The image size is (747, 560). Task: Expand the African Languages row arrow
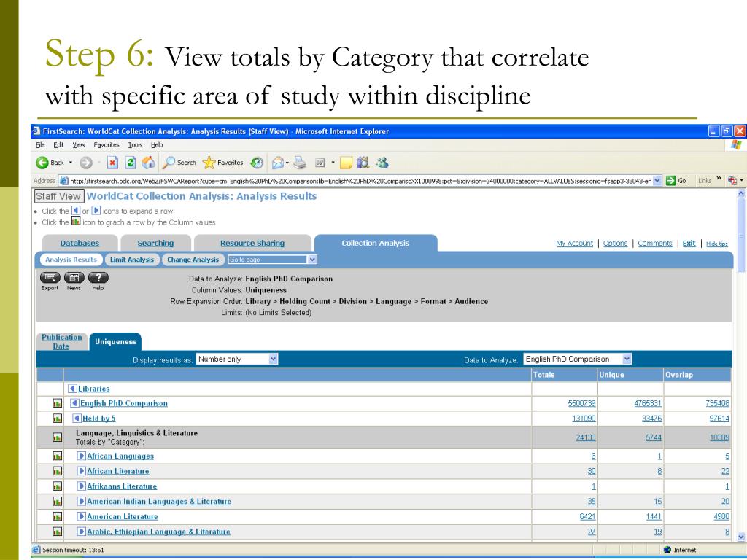tap(82, 456)
